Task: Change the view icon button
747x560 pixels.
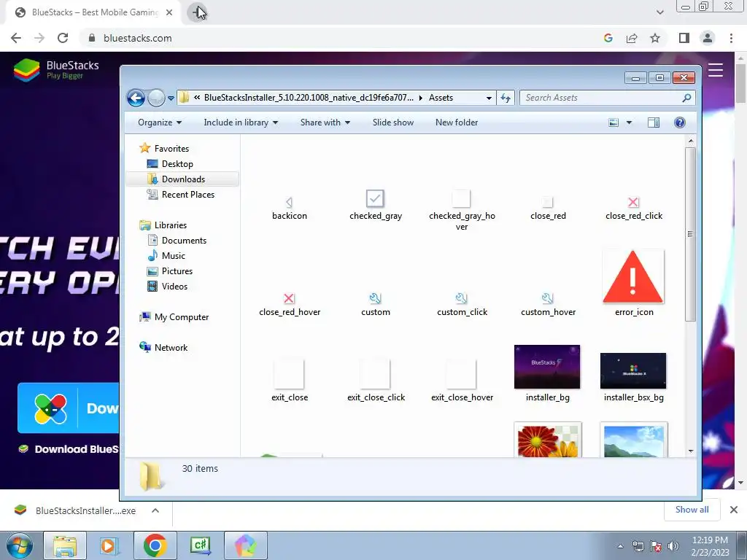Action: (614, 122)
